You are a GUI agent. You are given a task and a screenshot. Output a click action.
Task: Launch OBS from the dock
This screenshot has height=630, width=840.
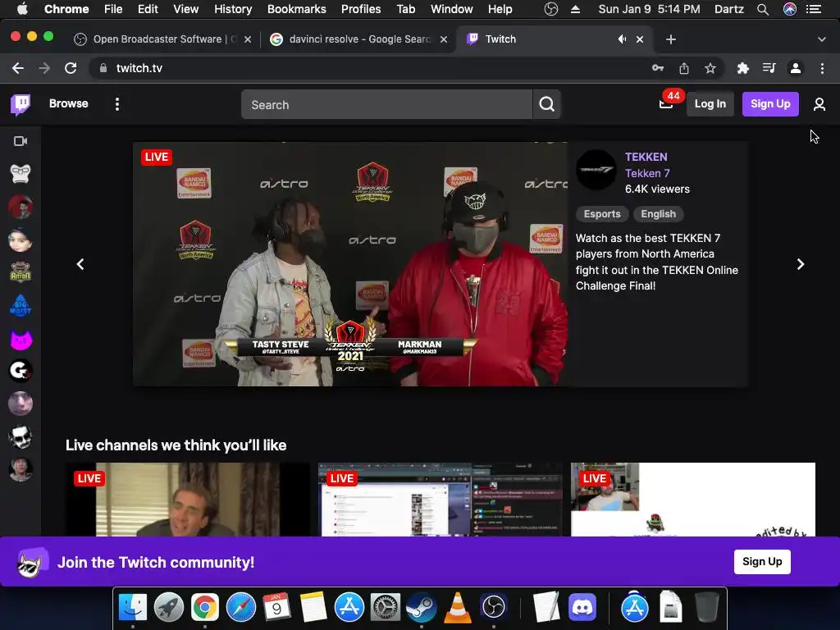pyautogui.click(x=494, y=607)
